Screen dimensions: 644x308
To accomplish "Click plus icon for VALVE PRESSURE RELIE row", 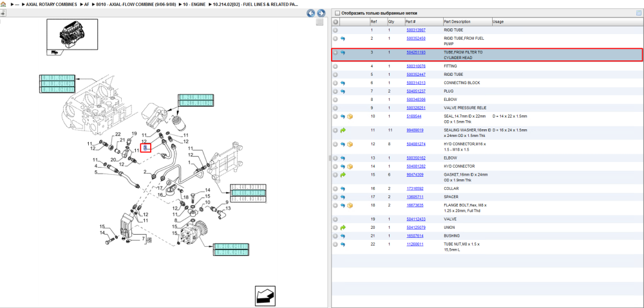I will 335,108.
